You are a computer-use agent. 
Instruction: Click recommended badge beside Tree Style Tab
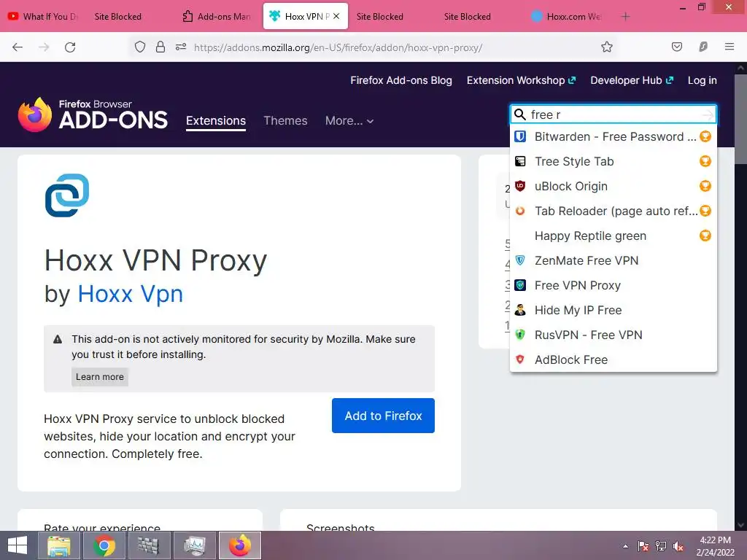(705, 161)
